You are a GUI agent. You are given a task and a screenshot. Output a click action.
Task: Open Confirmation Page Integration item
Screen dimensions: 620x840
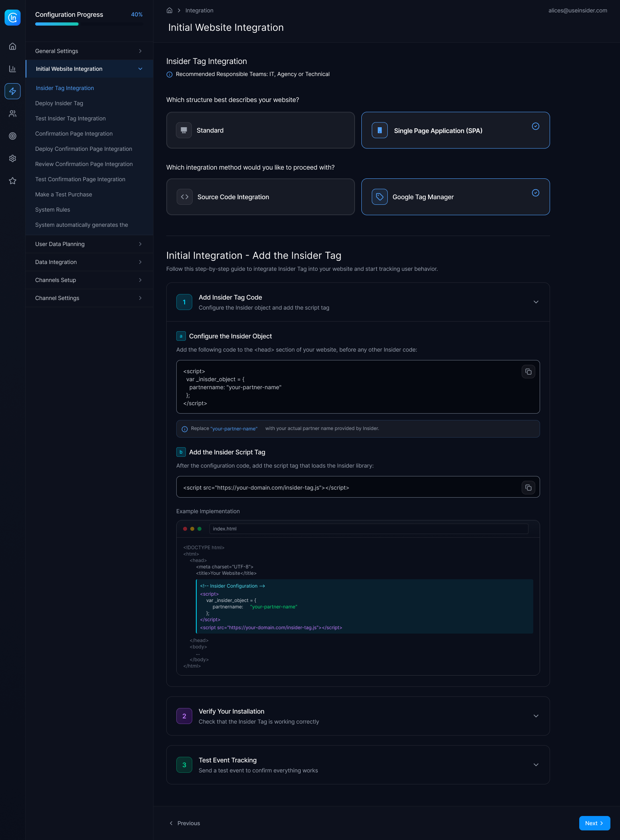point(74,134)
